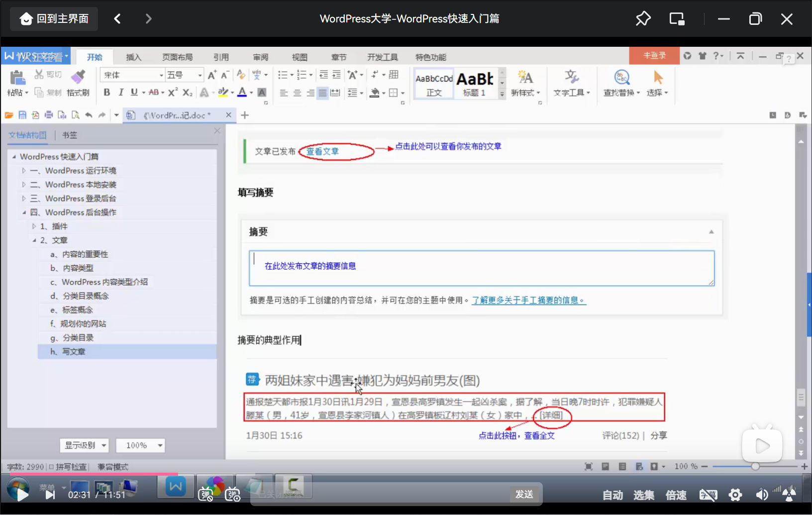Expand the WordPress 运行环境 tree node

[x=23, y=171]
